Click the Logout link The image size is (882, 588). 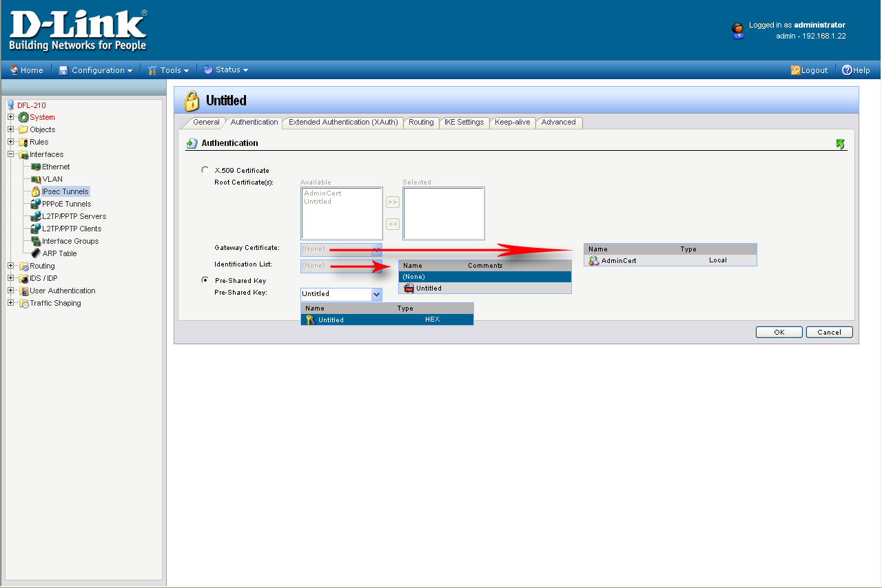[x=810, y=70]
